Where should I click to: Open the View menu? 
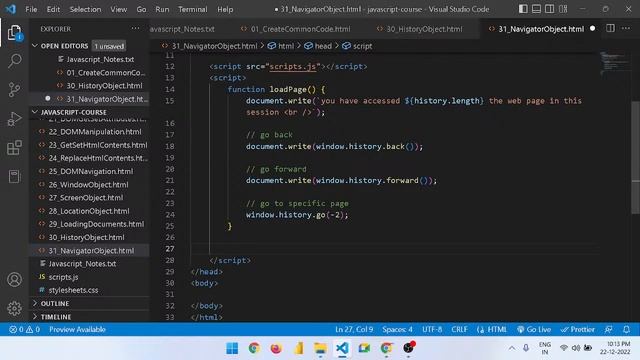pos(118,9)
